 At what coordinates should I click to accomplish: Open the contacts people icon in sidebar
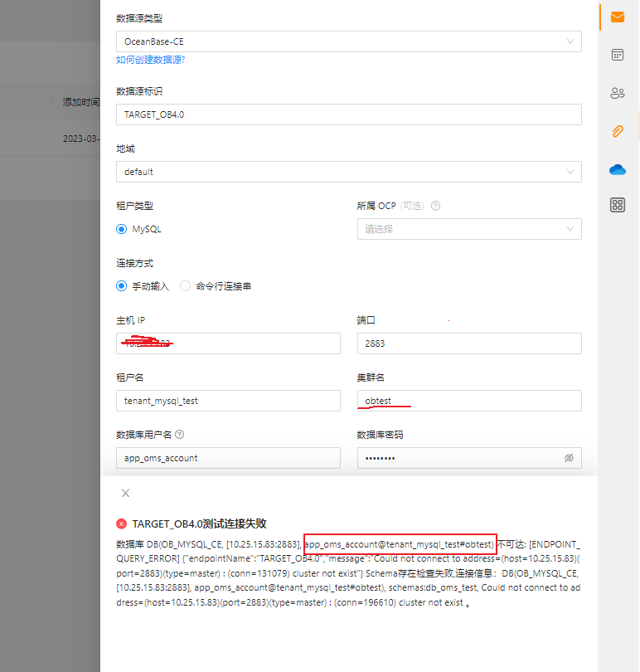[618, 93]
